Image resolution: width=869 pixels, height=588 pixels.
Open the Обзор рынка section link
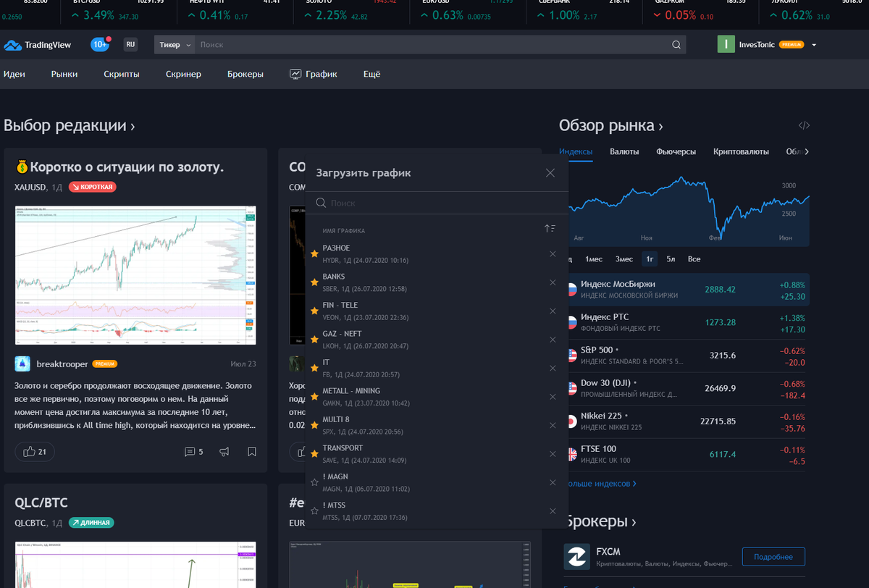(x=611, y=125)
